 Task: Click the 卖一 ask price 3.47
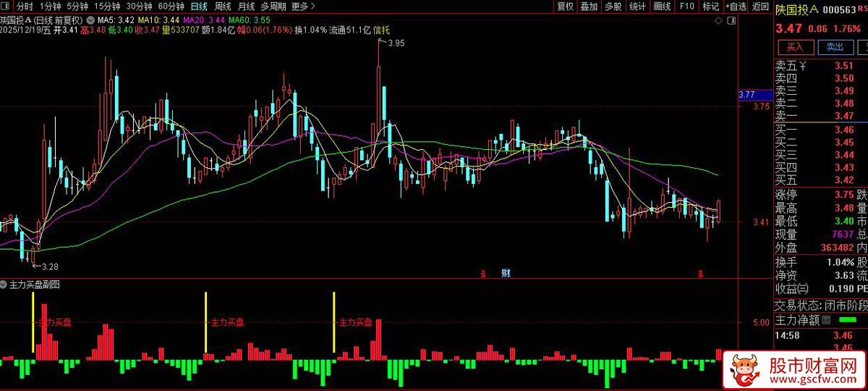point(843,116)
